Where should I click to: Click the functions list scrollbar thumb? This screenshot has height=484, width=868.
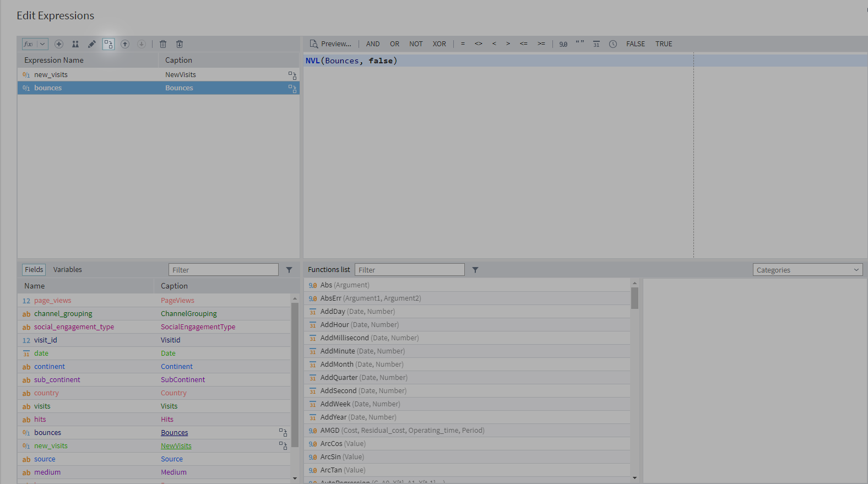coord(634,298)
